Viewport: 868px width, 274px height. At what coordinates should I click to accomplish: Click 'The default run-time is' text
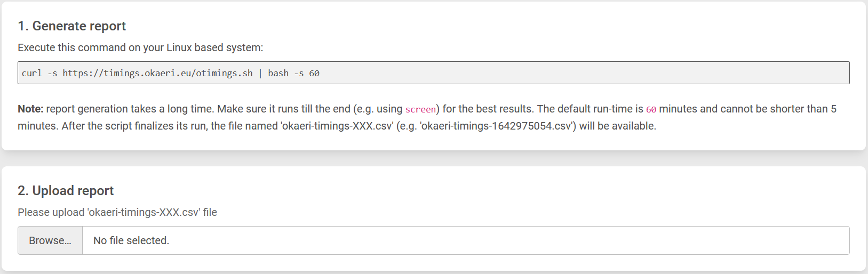click(x=590, y=109)
